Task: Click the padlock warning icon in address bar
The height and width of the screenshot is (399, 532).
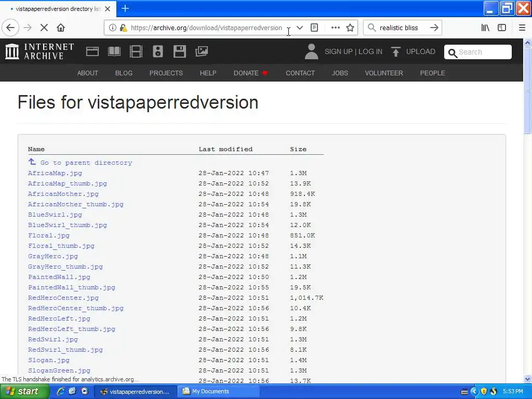Action: (x=123, y=28)
